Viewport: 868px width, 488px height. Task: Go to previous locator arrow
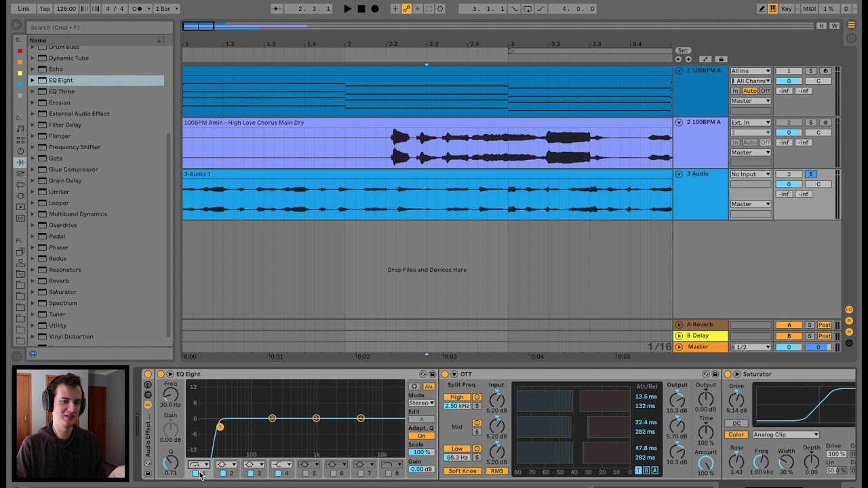pyautogui.click(x=677, y=60)
